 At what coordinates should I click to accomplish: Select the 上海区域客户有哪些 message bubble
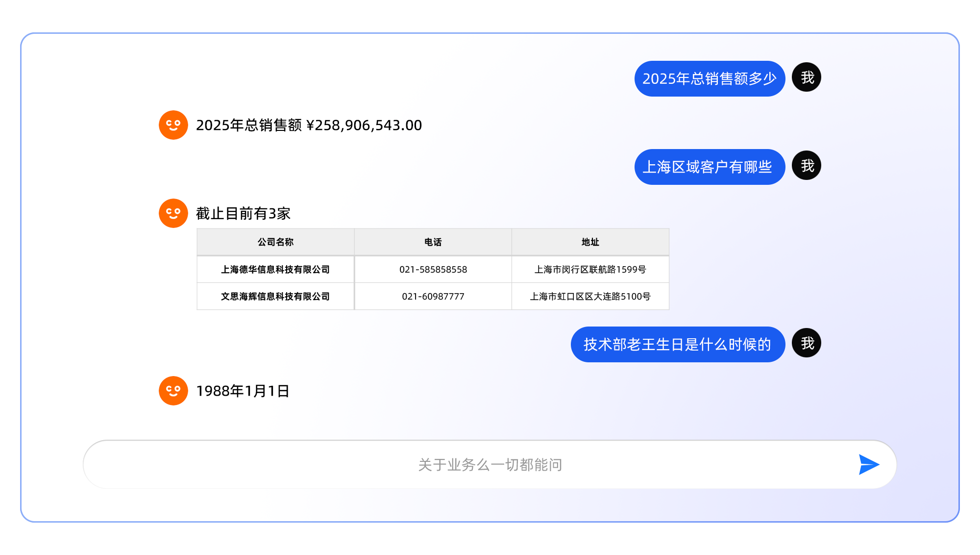point(709,167)
